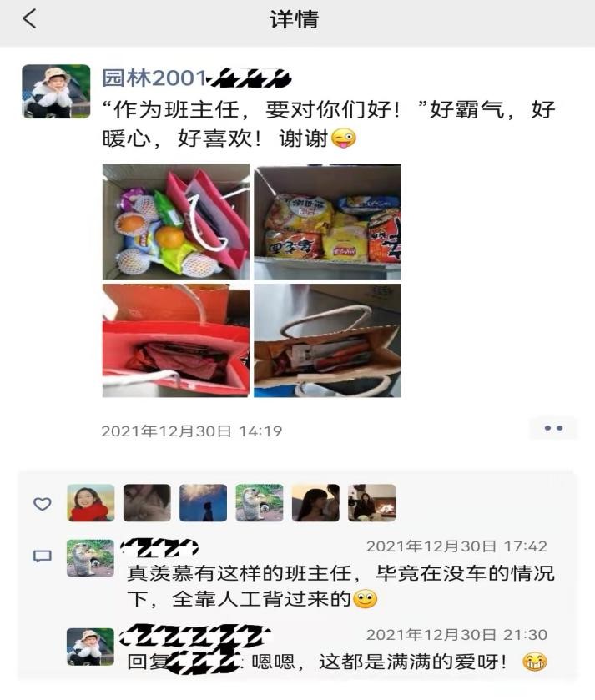The height and width of the screenshot is (700, 595).
Task: Open first commenter's groundhog avatar
Action: pyautogui.click(x=90, y=558)
